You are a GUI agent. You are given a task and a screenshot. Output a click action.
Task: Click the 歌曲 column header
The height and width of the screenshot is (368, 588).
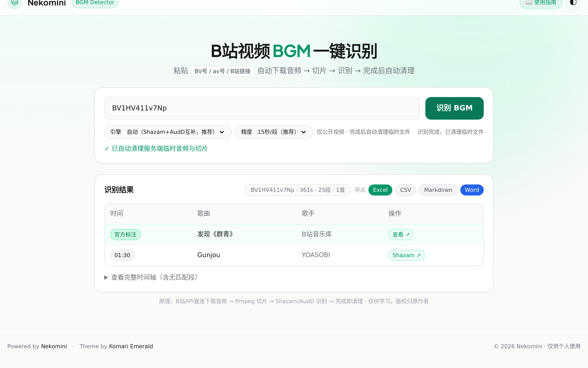pos(204,213)
